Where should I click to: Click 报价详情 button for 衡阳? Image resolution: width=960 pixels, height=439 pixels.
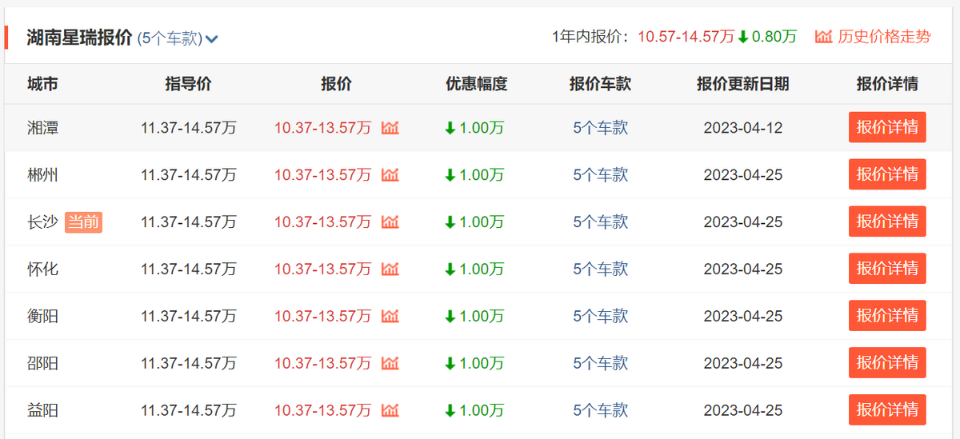pos(887,315)
